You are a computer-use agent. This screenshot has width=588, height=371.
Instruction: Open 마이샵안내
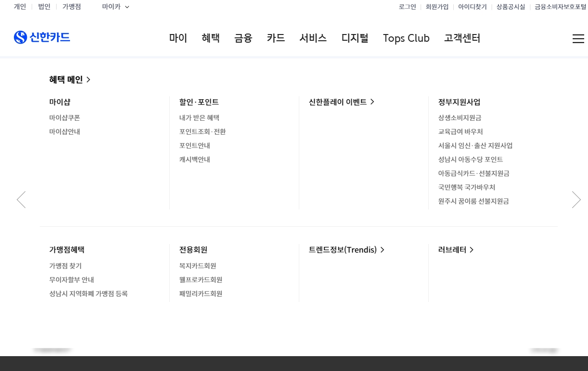[x=65, y=131]
